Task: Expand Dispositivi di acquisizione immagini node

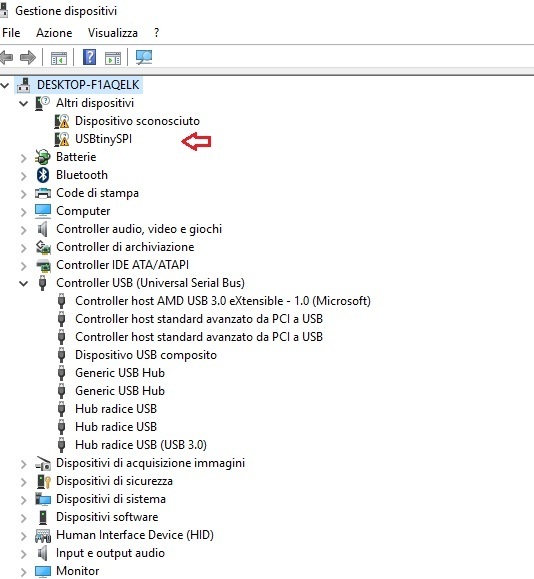Action: 24,464
